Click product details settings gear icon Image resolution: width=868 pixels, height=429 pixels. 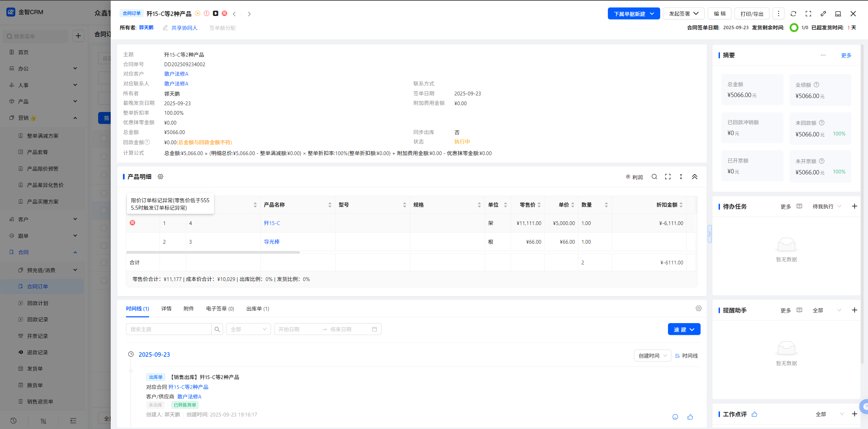click(161, 176)
